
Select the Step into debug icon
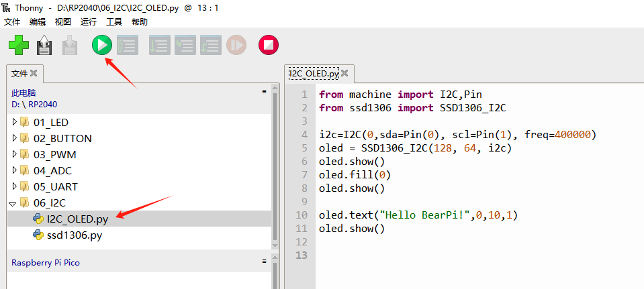click(x=185, y=45)
